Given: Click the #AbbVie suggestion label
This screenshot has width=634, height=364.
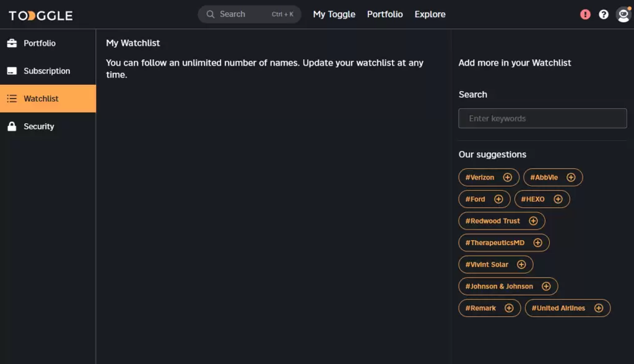Looking at the screenshot, I should pyautogui.click(x=544, y=177).
